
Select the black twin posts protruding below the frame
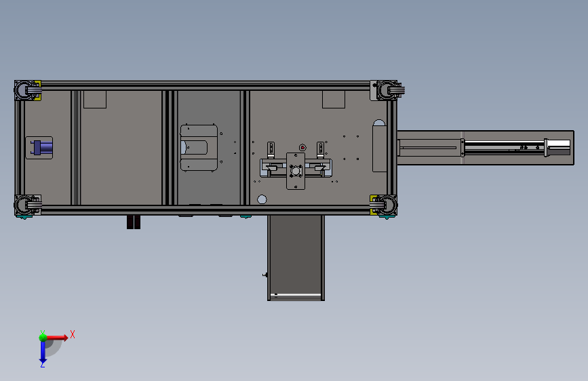[134, 222]
